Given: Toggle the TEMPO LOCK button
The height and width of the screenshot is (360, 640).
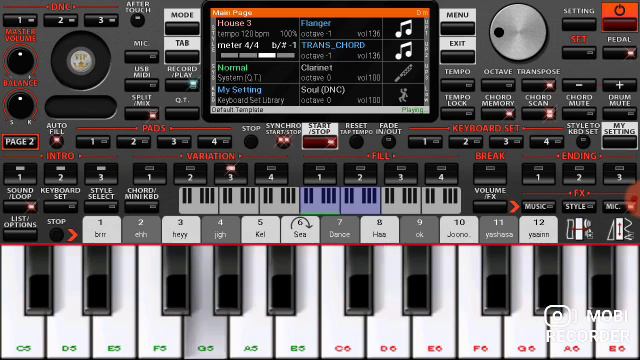Looking at the screenshot, I should pos(458,114).
